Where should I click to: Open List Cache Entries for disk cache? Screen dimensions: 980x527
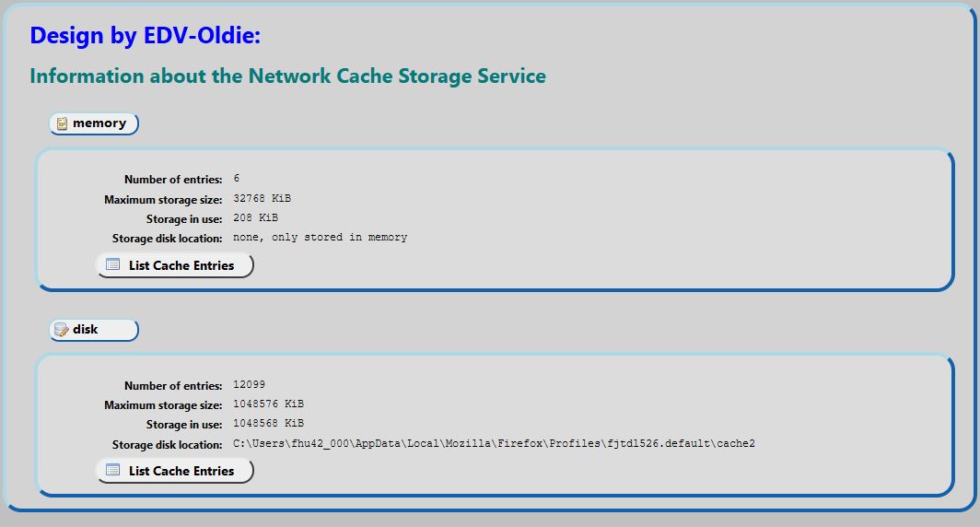(x=175, y=471)
